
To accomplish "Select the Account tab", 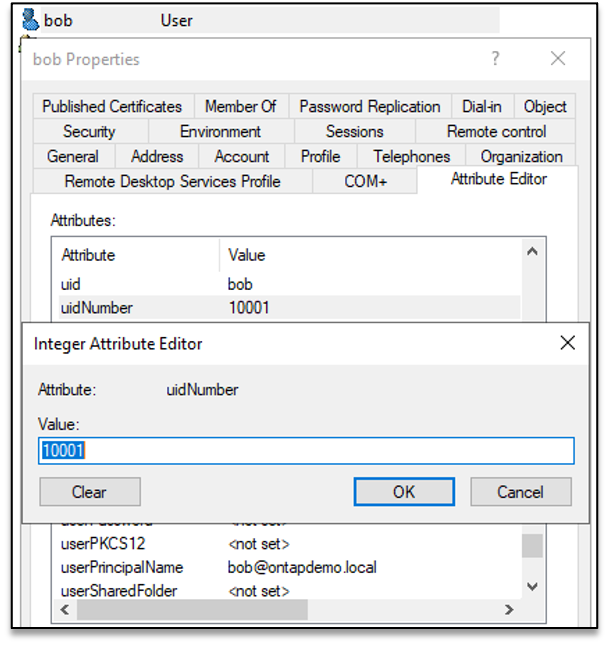I will 242,156.
